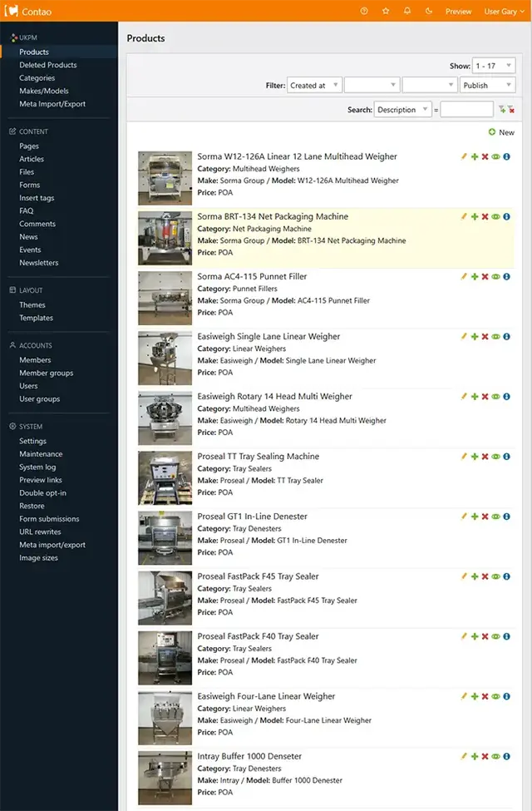Duplicate the Easiweigh Four-Lane Linear Weigher
The width and height of the screenshot is (532, 811).
(x=475, y=696)
